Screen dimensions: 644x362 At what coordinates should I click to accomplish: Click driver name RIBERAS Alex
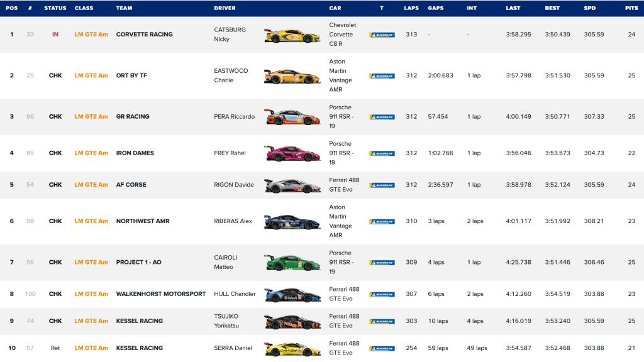point(233,221)
